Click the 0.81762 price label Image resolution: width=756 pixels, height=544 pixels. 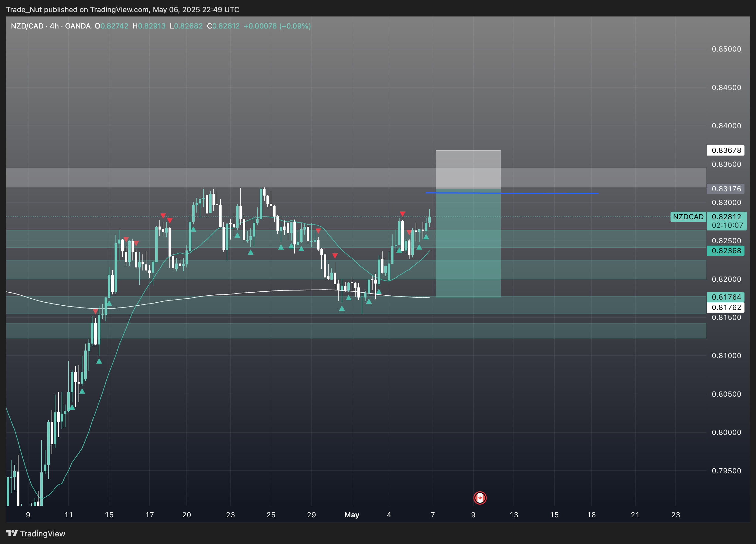click(726, 307)
